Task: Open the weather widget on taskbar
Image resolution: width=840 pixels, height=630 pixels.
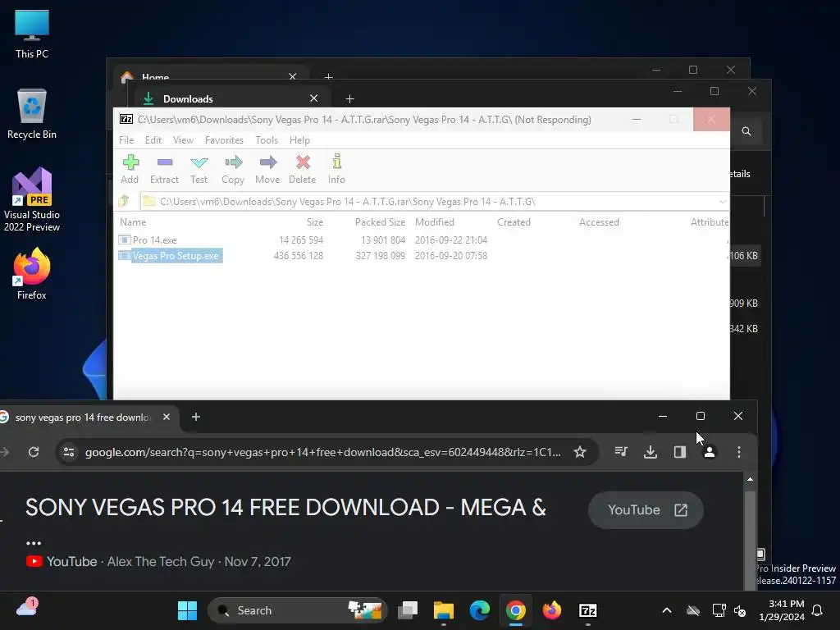Action: (27, 608)
